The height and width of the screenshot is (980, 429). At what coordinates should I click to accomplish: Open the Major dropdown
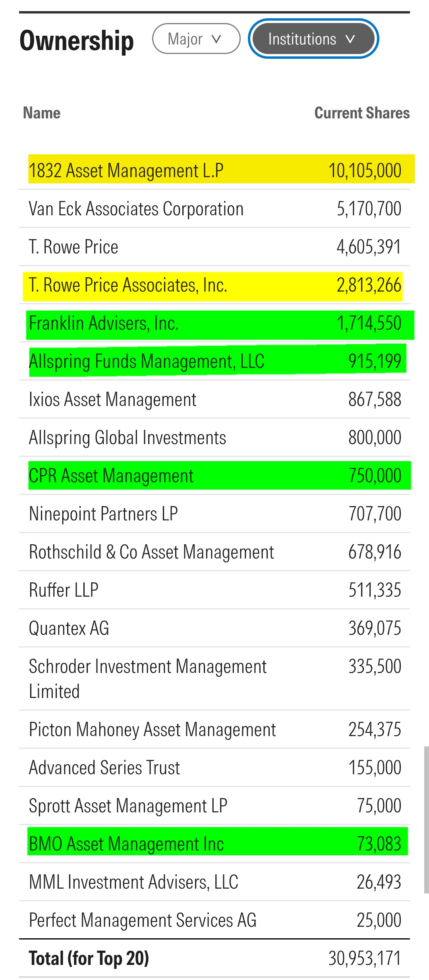click(196, 39)
